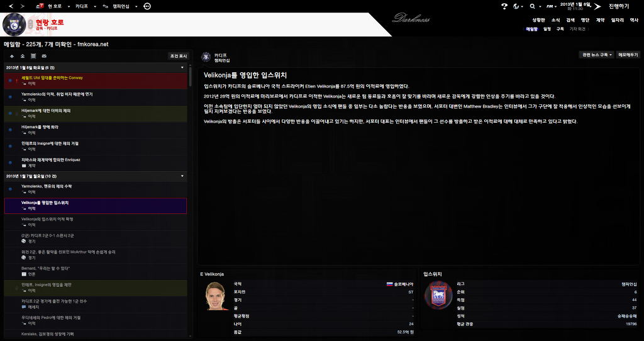Toggle unread dot on Enriquez contract message
This screenshot has height=341, width=644.
pos(10,163)
